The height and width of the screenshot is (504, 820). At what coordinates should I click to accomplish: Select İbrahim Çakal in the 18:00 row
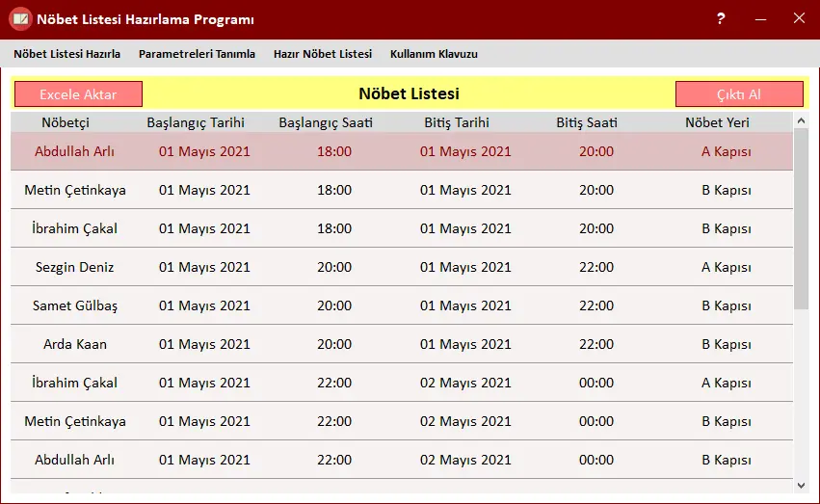tap(74, 228)
